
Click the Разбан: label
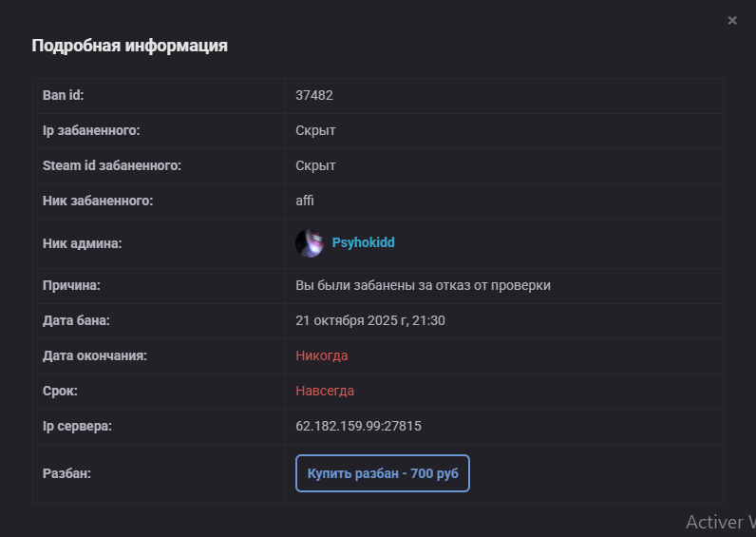point(66,472)
